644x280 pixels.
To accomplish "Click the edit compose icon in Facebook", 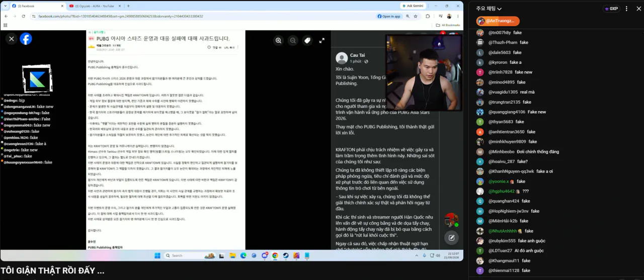I will coord(451,238).
